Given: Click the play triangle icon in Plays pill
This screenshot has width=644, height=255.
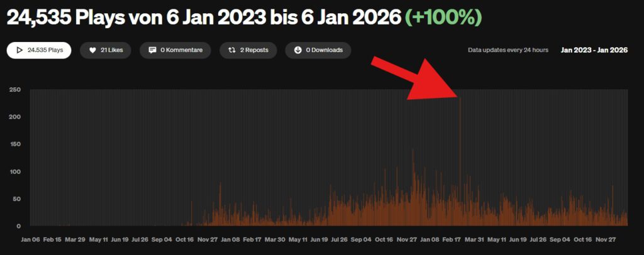Looking at the screenshot, I should 19,50.
